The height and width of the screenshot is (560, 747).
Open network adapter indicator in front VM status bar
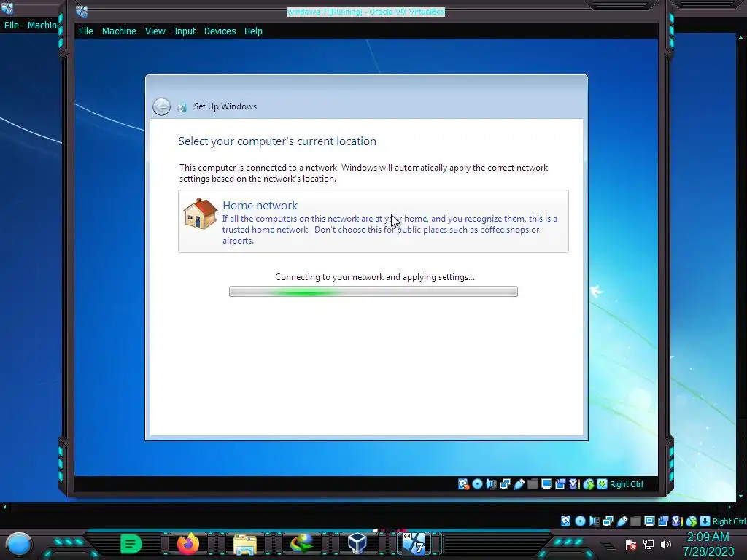coord(505,484)
